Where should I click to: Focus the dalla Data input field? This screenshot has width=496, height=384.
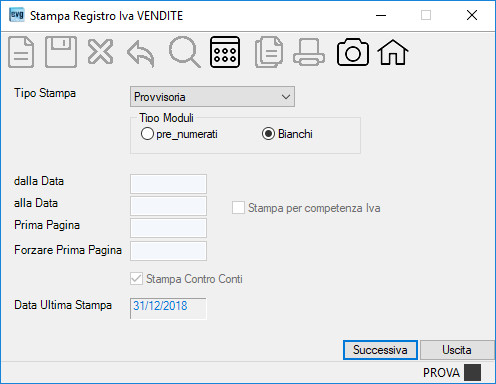[x=168, y=184]
